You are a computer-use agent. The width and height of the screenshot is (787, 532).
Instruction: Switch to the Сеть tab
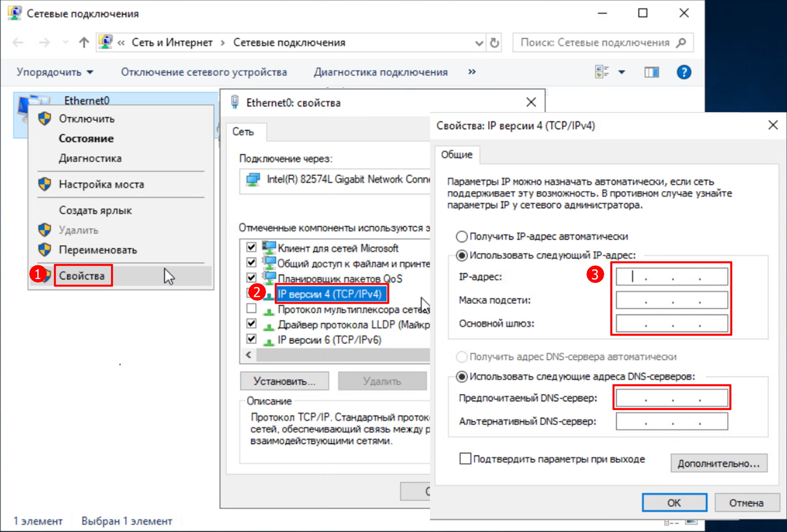coord(243,132)
